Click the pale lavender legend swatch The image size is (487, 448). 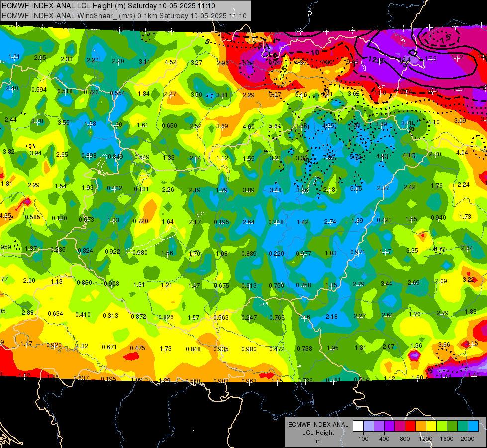tap(369, 426)
